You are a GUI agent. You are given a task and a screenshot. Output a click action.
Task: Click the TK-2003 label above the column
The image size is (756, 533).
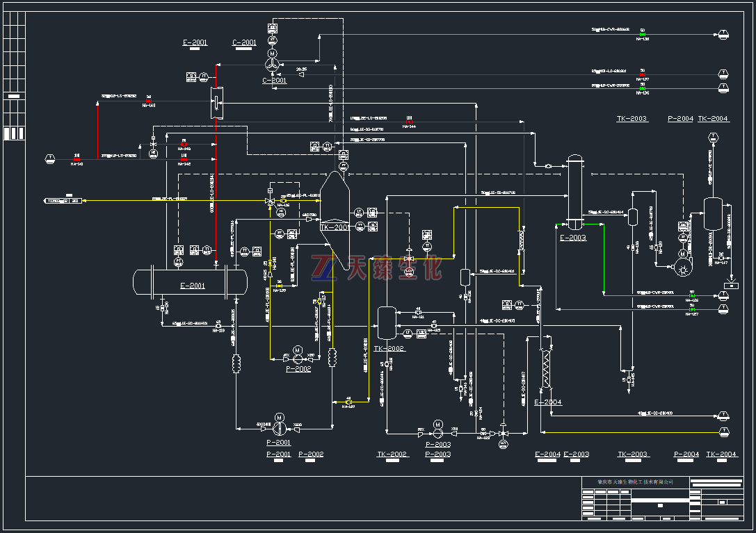click(632, 119)
